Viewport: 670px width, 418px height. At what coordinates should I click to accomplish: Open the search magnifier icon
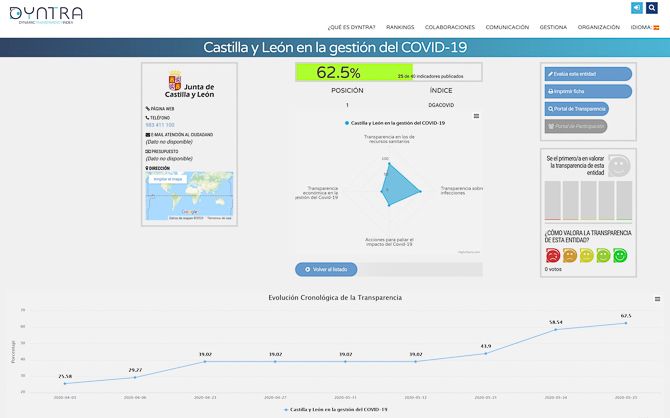[653, 8]
